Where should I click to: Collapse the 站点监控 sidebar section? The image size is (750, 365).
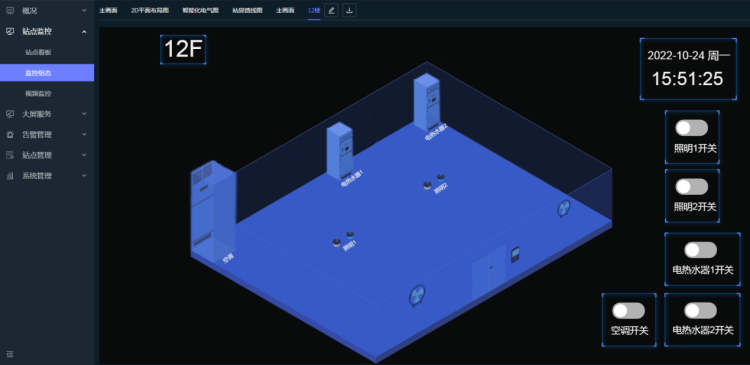pyautogui.click(x=47, y=32)
